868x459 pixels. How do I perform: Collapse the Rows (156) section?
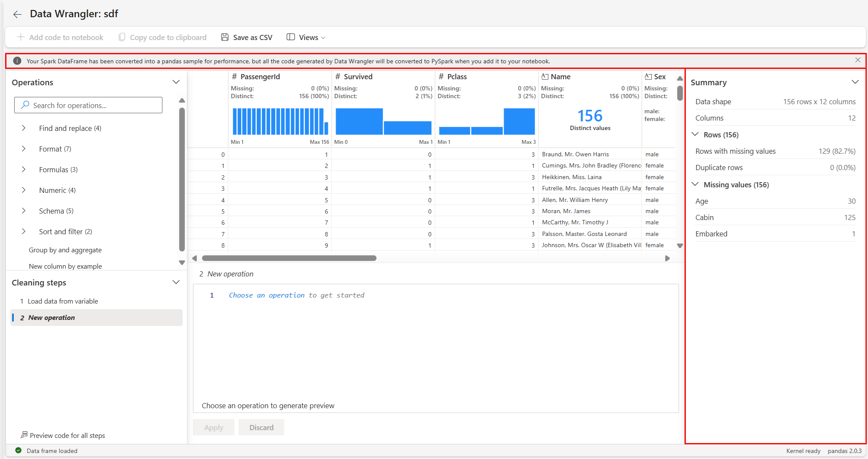coord(695,134)
